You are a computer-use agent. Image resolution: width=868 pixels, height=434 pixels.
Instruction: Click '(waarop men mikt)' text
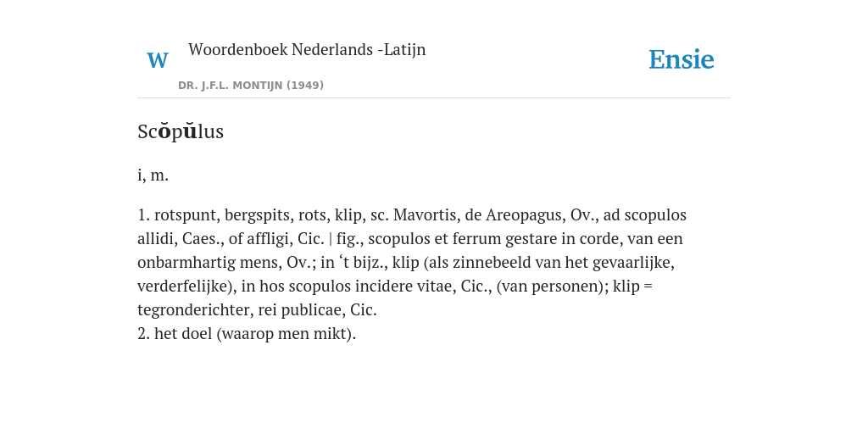(x=287, y=334)
